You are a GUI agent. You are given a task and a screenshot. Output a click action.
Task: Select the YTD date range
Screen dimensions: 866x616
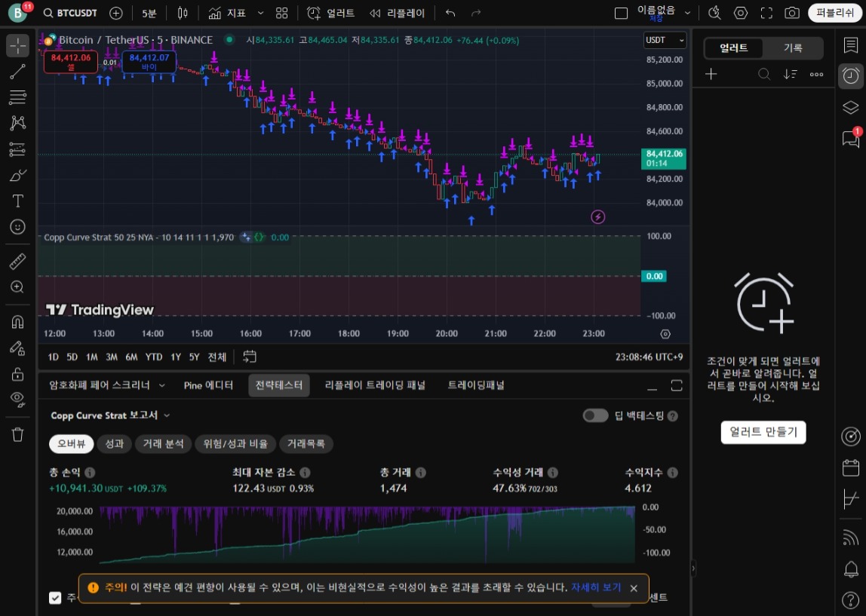point(154,357)
